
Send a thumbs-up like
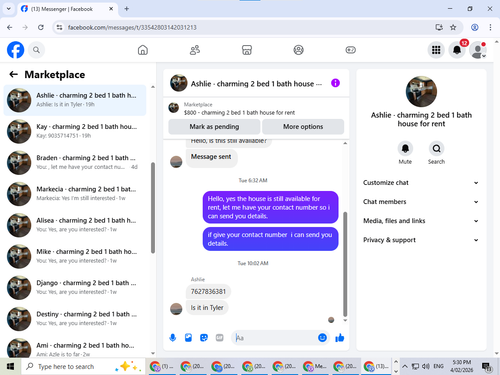340,338
